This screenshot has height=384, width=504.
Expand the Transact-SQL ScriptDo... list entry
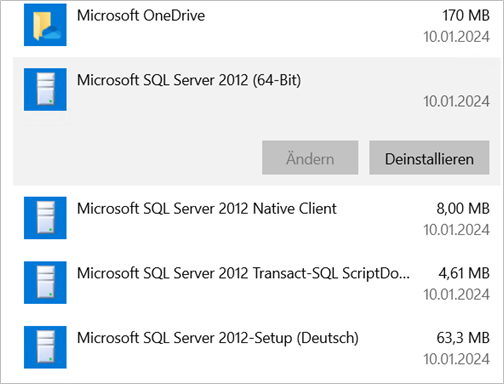[256, 283]
